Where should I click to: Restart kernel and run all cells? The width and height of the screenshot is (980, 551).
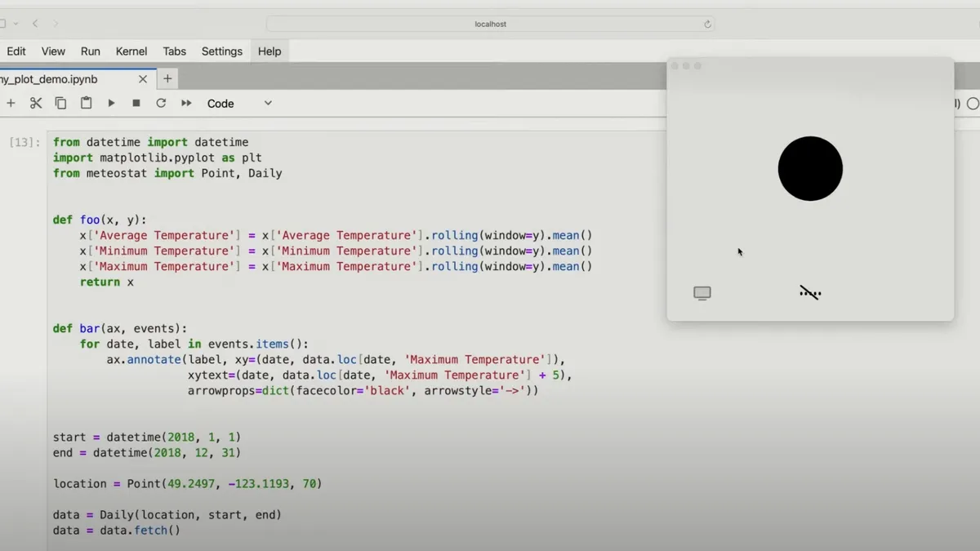pyautogui.click(x=186, y=104)
